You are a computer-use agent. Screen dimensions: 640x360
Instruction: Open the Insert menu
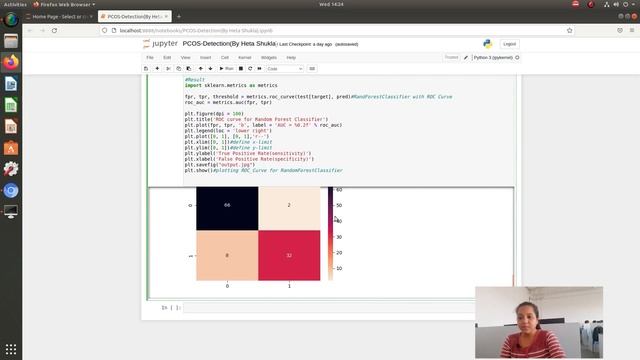pyautogui.click(x=206, y=58)
